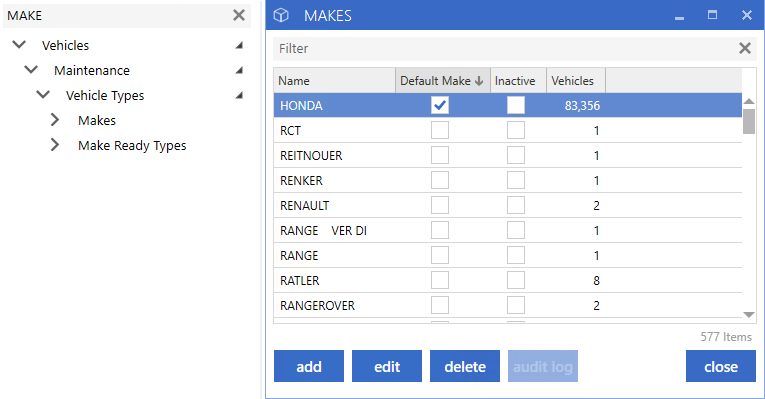Screen dimensions: 765x399
Task: Collapse the Vehicle Types node chevron
Action: [x=43, y=95]
